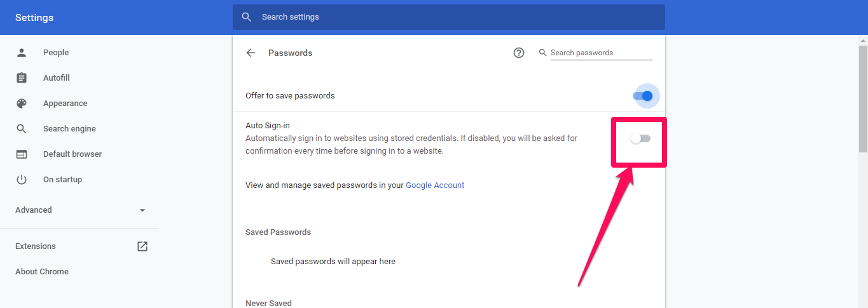
Task: Open Extensions external link icon
Action: (142, 246)
